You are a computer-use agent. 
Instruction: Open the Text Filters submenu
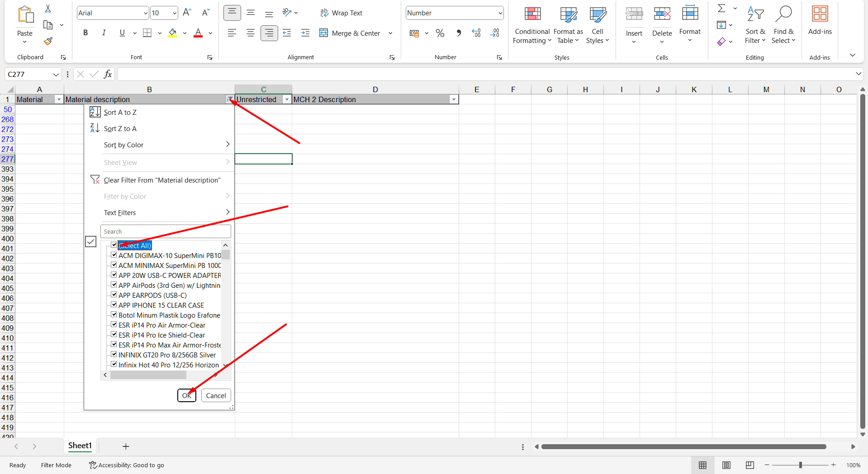(x=120, y=213)
